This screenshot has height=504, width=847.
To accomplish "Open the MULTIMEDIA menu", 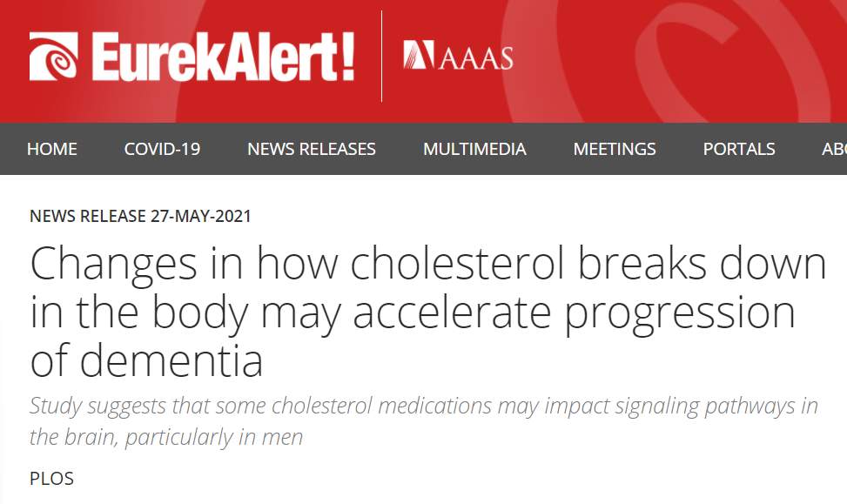I will [474, 149].
